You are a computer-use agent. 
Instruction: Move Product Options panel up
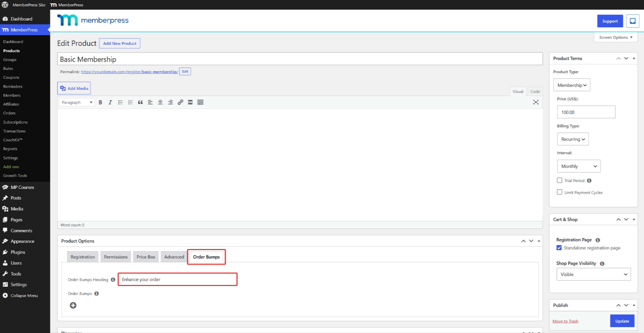(x=523, y=241)
